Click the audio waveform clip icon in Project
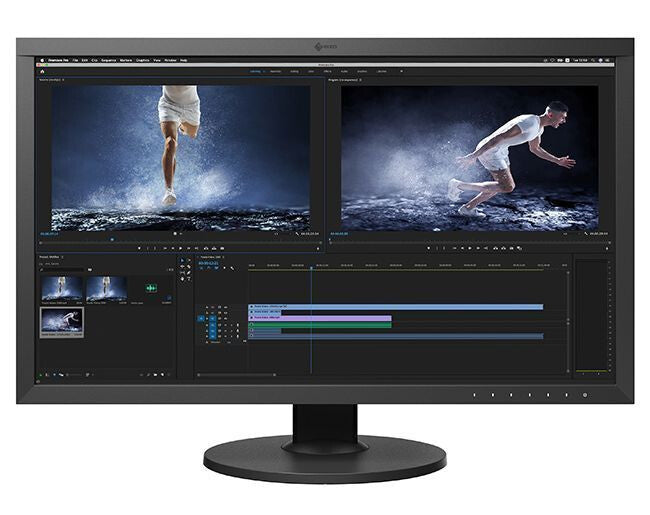650x515 pixels. (152, 288)
